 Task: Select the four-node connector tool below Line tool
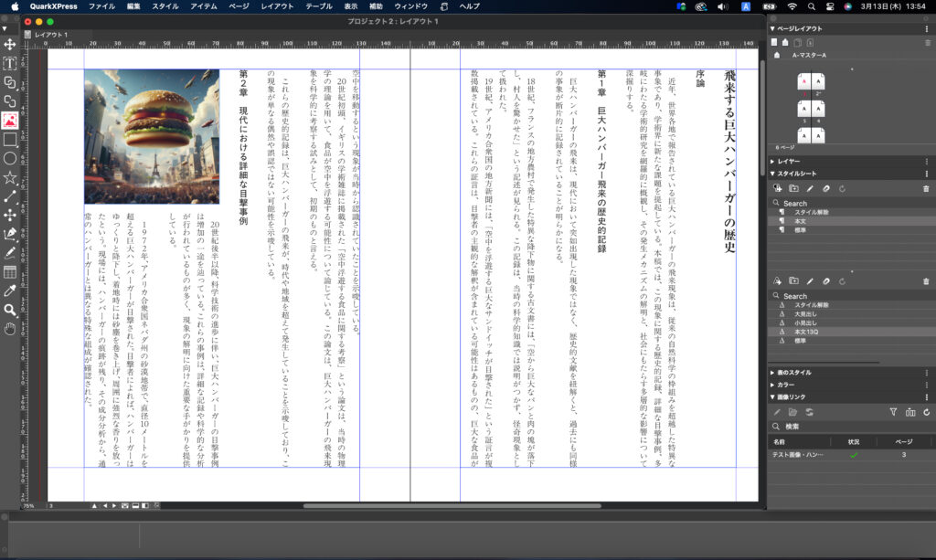click(x=9, y=216)
